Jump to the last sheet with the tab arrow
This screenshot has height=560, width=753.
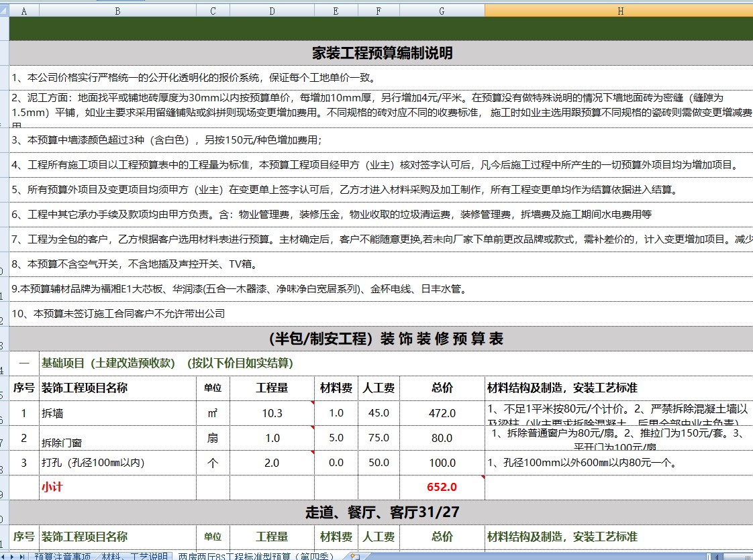point(22,557)
